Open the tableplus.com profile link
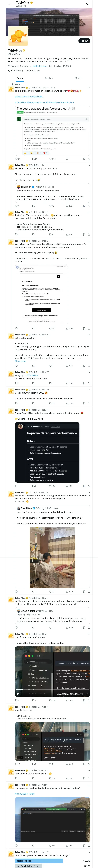This screenshot has width=98, height=868. point(40,66)
